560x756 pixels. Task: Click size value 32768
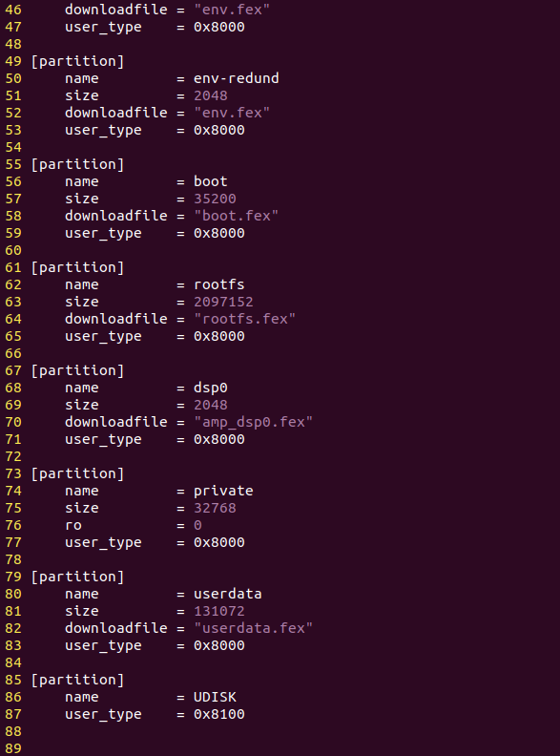[x=215, y=508]
